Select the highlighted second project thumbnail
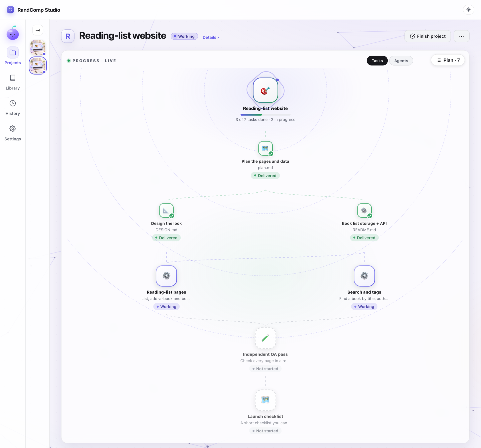Screen dimensions: 481x448 [x=38, y=65]
